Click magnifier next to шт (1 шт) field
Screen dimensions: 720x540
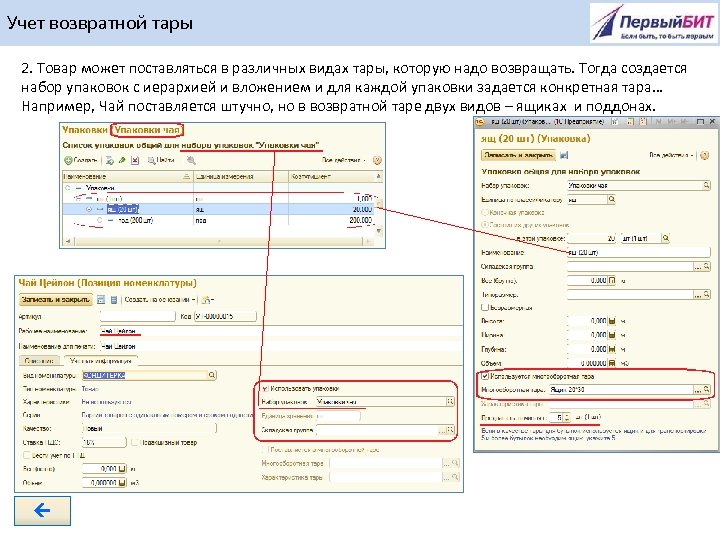[665, 238]
